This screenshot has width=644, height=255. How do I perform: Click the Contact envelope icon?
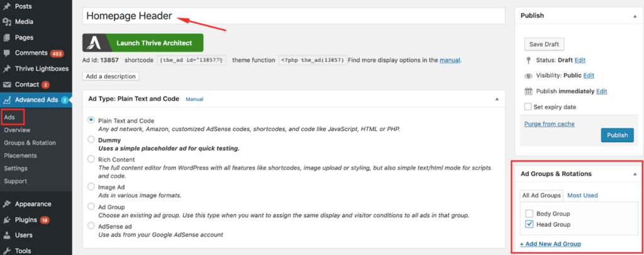pyautogui.click(x=6, y=84)
